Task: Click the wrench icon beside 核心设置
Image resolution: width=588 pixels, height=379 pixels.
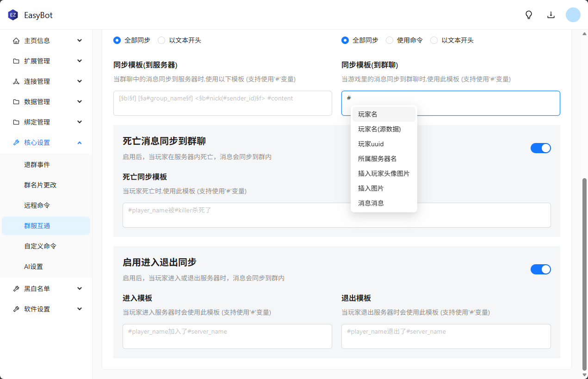Action: click(16, 143)
